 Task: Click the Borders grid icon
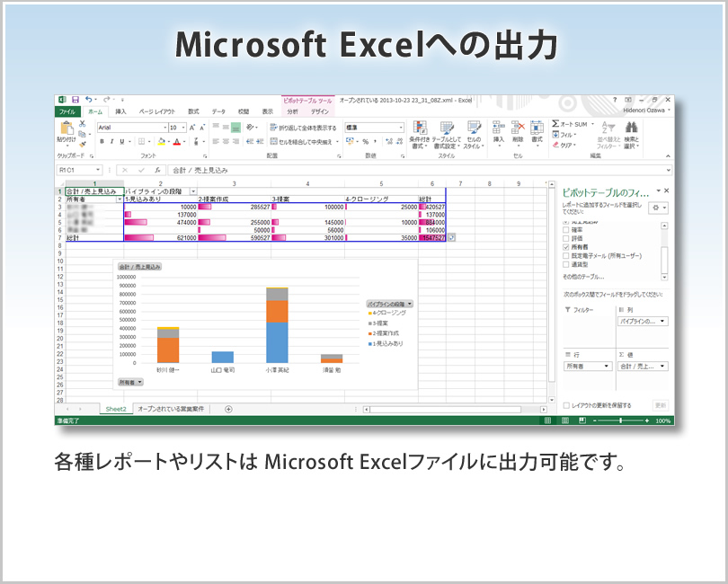click(x=142, y=142)
